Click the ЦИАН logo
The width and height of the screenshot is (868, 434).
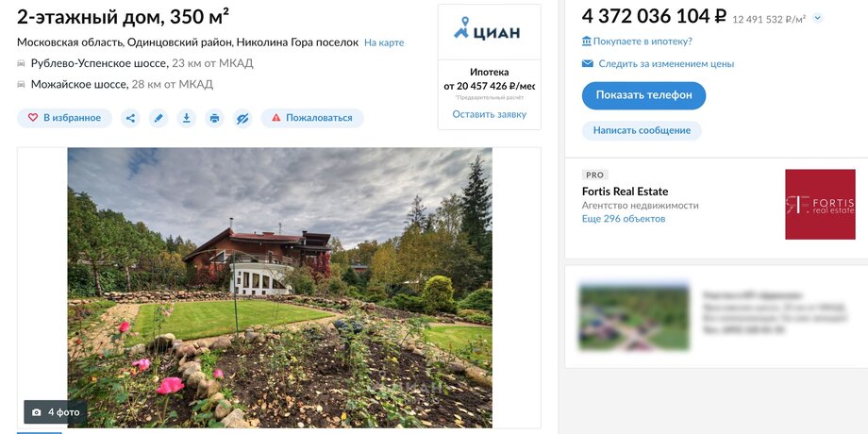(489, 31)
